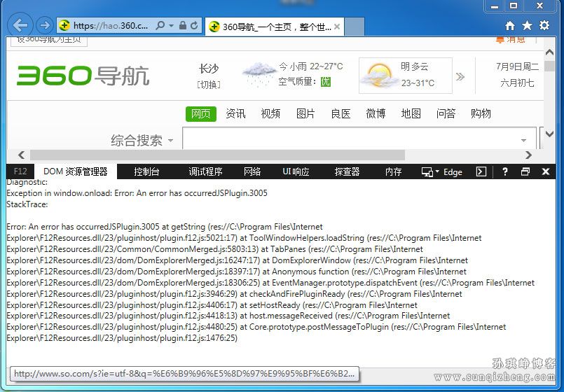Open the browser Home icon
564x392 pixels.
510,25
